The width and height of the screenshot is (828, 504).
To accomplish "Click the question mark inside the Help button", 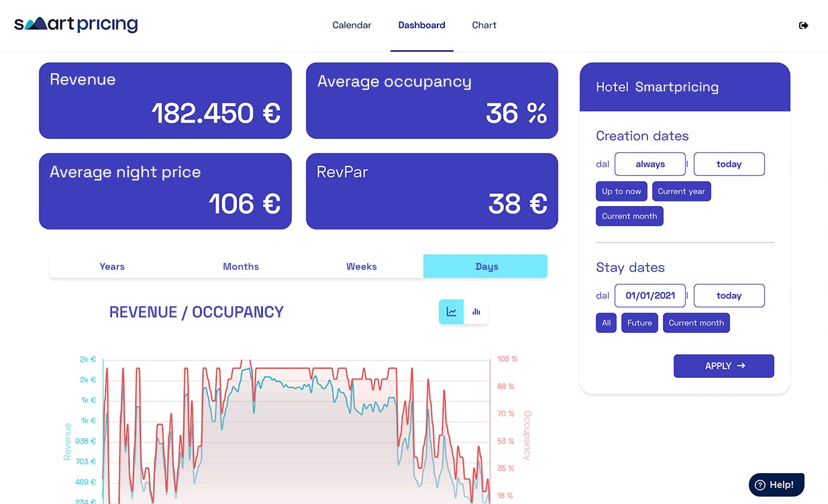I will click(760, 484).
